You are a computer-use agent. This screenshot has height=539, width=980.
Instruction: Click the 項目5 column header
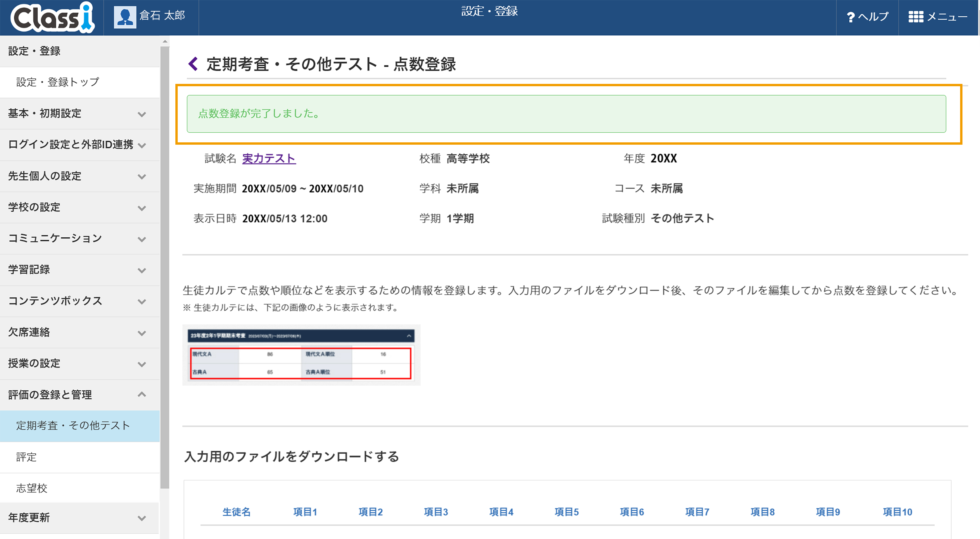point(566,512)
